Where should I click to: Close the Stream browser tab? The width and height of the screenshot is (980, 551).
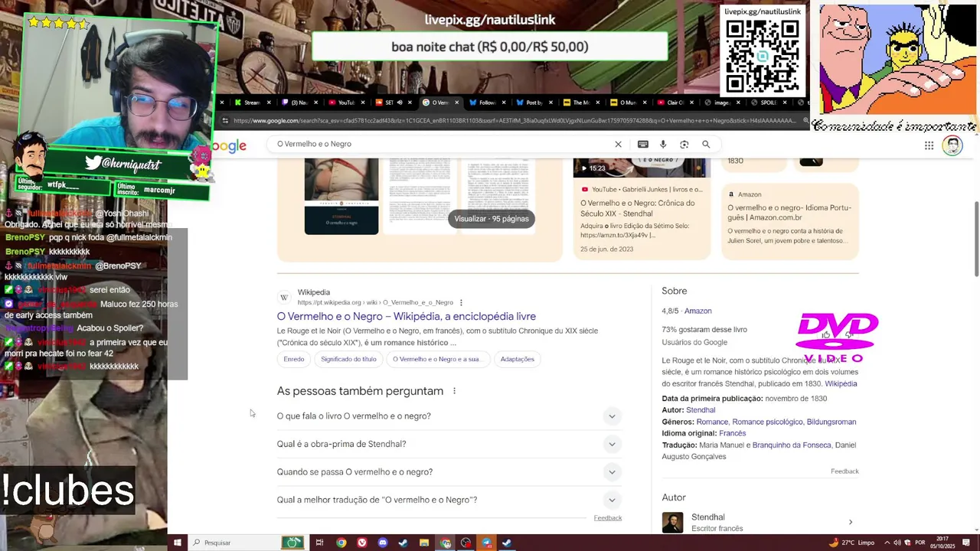coord(268,103)
